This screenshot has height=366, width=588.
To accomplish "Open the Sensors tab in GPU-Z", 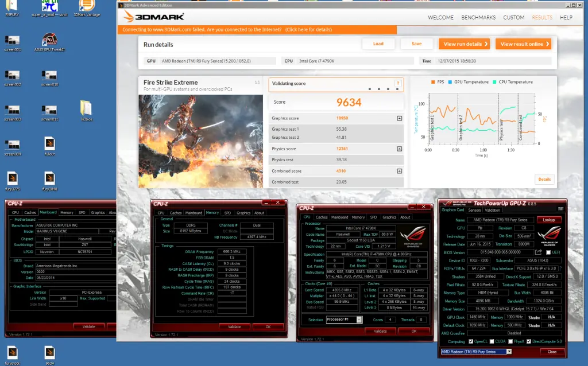I will [x=474, y=210].
